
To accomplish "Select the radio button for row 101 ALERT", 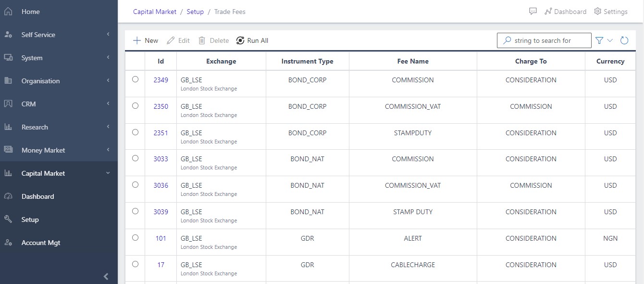I will 135,237.
